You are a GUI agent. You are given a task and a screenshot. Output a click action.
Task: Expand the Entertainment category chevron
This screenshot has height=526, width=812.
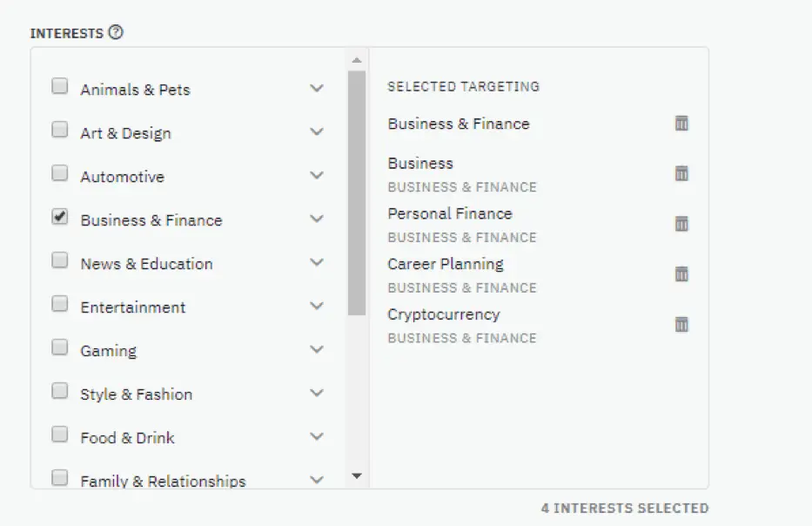(x=317, y=306)
